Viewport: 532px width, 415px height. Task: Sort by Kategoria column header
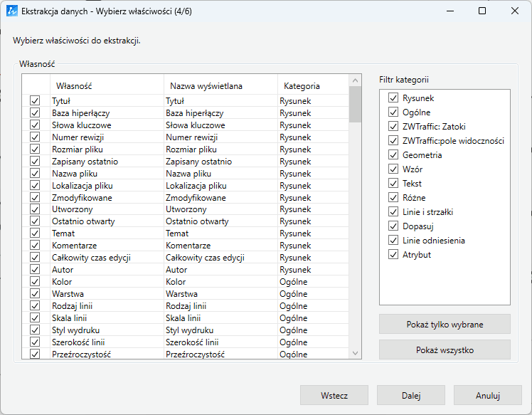click(313, 86)
